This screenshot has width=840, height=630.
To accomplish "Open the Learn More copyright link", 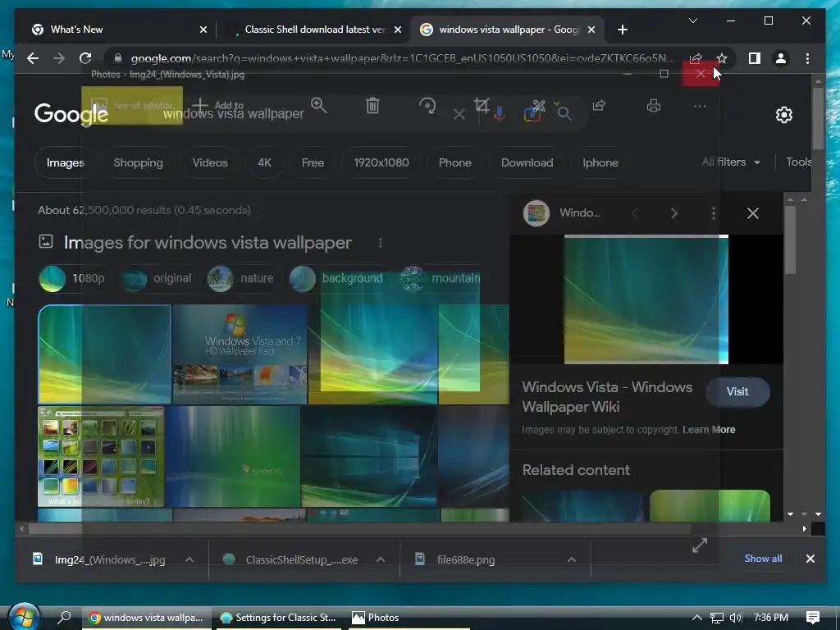I will click(709, 430).
